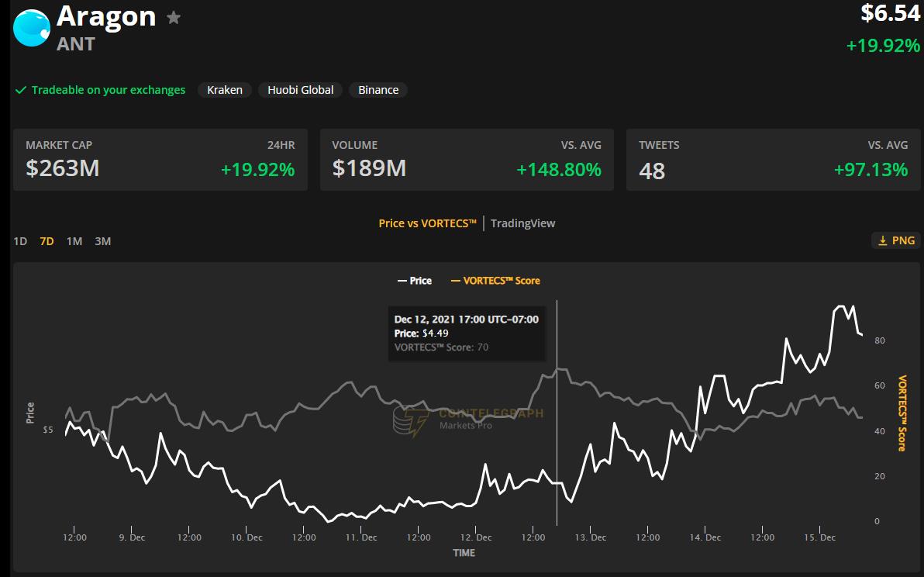Click the Market Cap $263M value
The image size is (924, 577).
point(63,168)
